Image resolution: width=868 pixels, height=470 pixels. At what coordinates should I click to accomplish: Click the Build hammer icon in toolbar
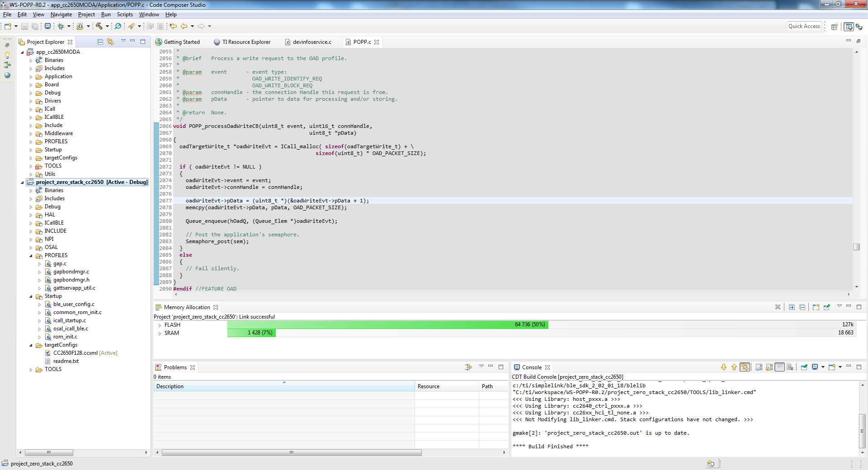pyautogui.click(x=99, y=26)
